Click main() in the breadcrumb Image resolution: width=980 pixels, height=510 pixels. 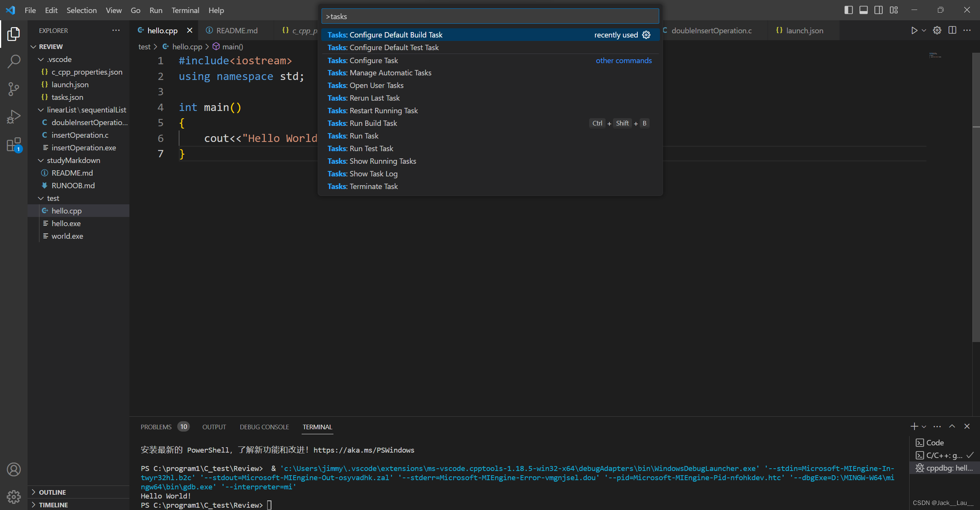[232, 47]
